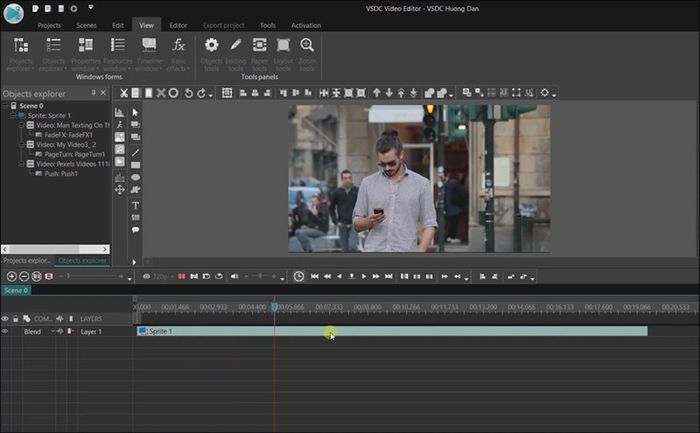The height and width of the screenshot is (433, 700).
Task: Pin the Objects explorer panel
Action: pos(93,93)
